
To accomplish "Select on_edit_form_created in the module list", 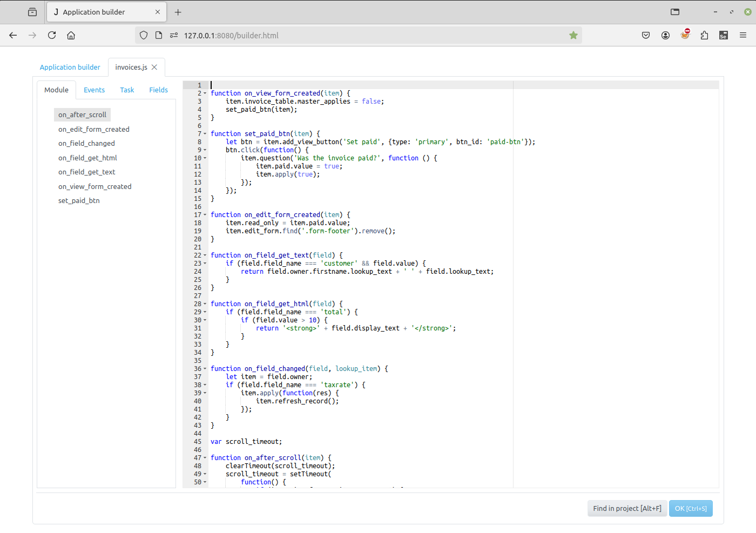I will 94,129.
